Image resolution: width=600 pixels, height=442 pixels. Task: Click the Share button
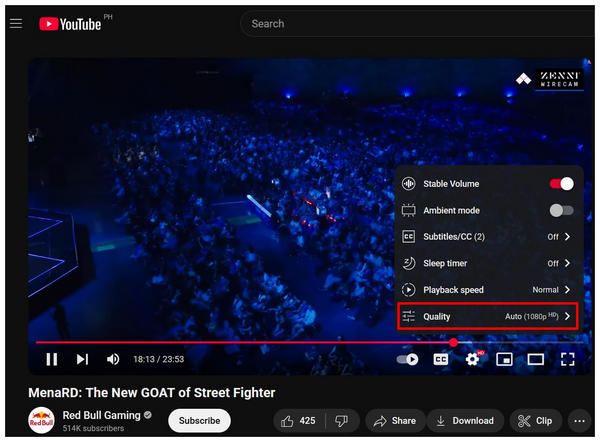[395, 421]
